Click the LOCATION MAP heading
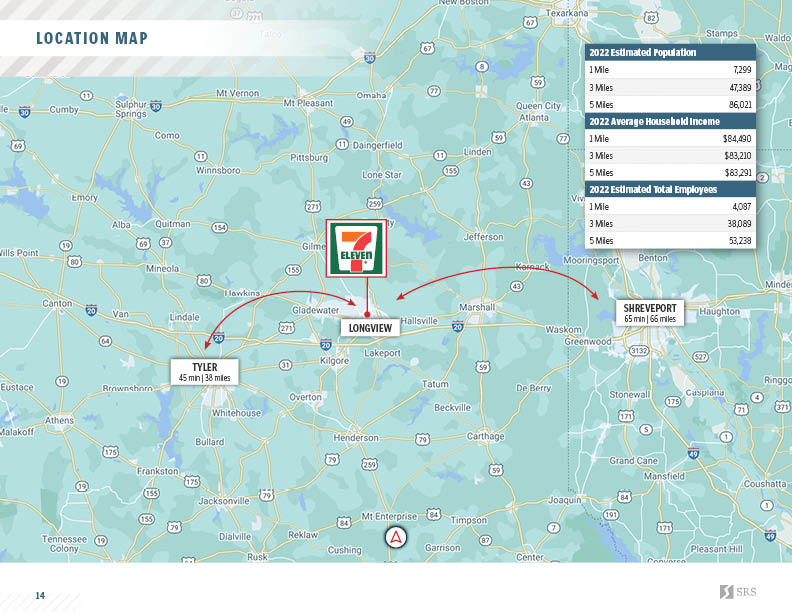The height and width of the screenshot is (612, 792). 92,38
